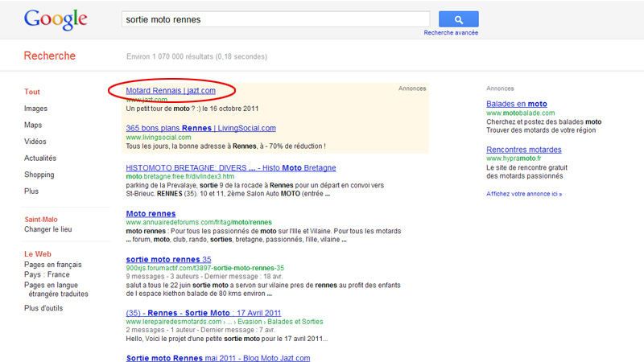
Task: Open the Recherche avancée link
Action: [x=451, y=33]
